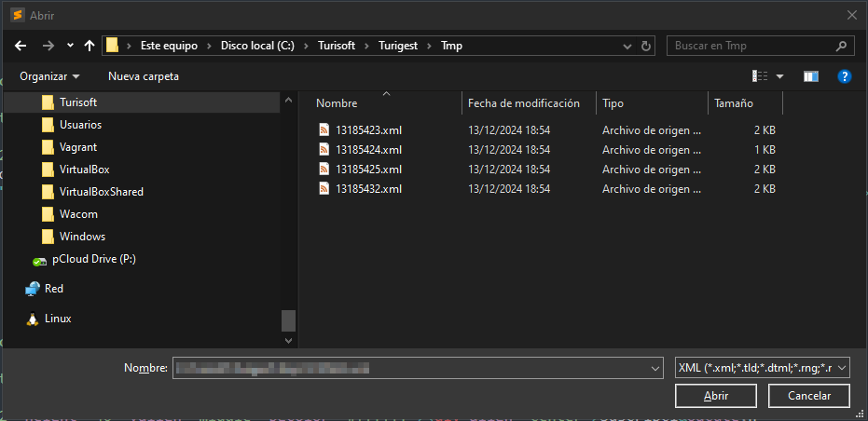This screenshot has width=868, height=421.
Task: Select 'Tmp' breadcrumb segment
Action: tap(451, 46)
